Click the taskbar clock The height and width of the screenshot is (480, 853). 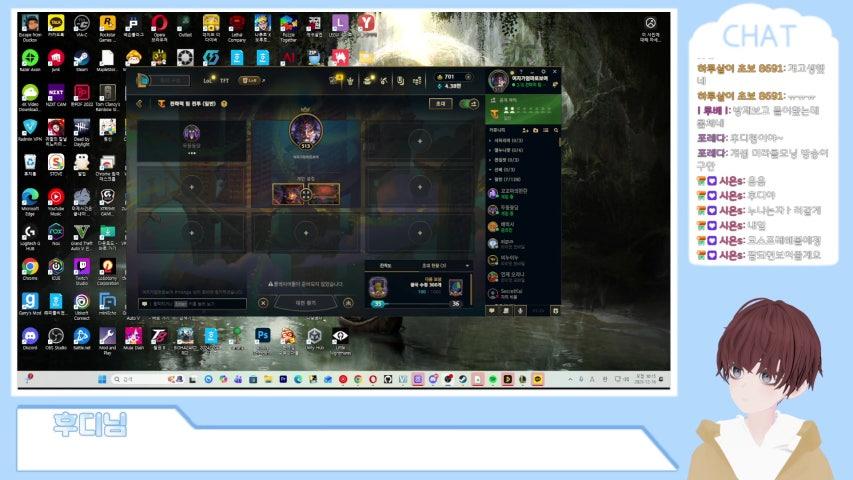[x=645, y=379]
